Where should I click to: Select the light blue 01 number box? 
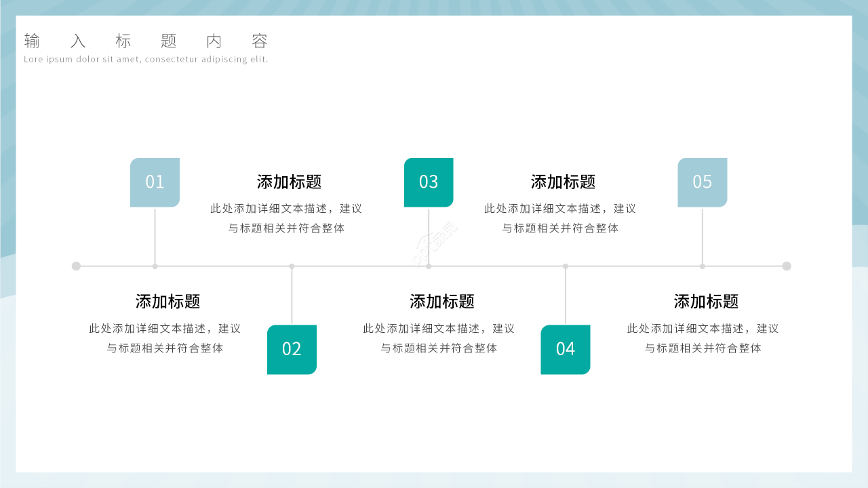click(155, 182)
